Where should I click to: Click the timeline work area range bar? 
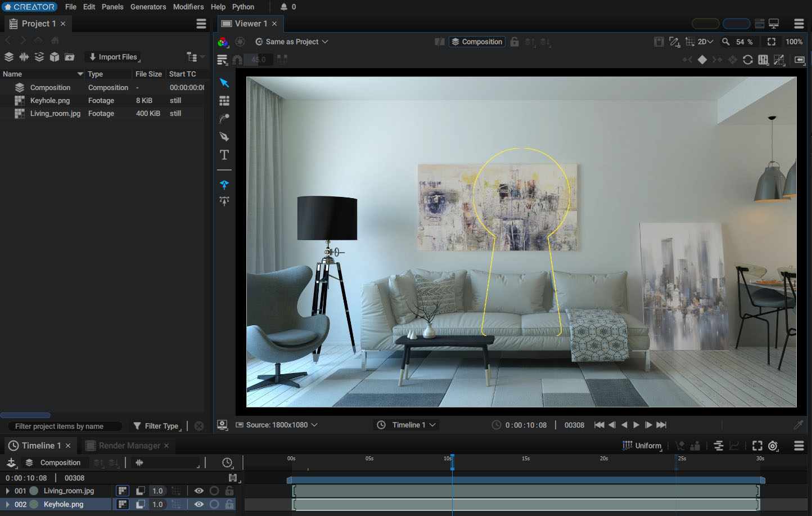[526, 480]
